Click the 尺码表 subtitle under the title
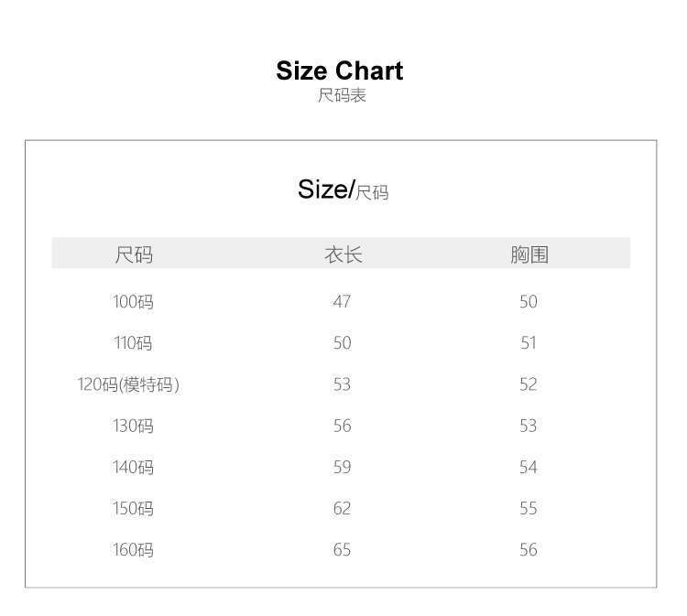 (x=342, y=95)
